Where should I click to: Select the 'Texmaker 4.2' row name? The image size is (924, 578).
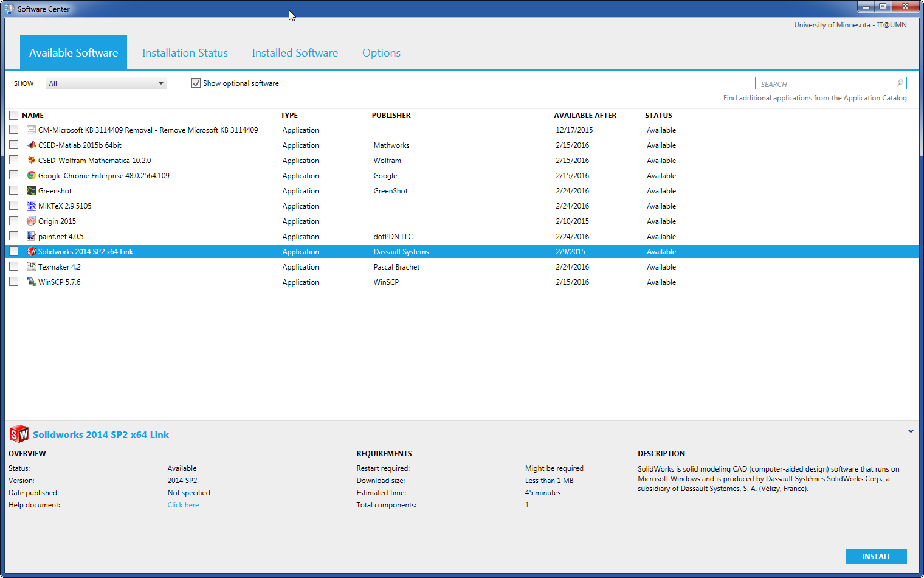pos(59,267)
